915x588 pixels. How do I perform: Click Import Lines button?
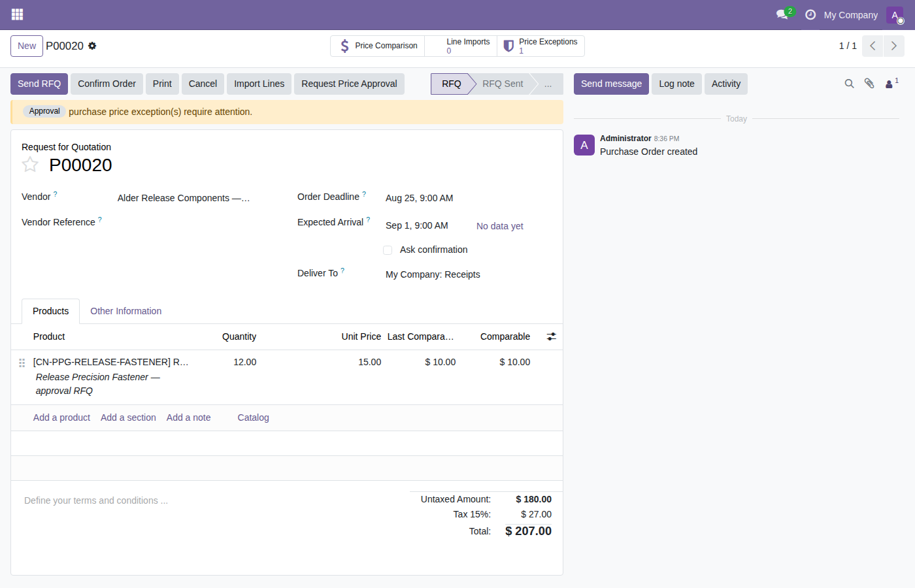(x=259, y=84)
